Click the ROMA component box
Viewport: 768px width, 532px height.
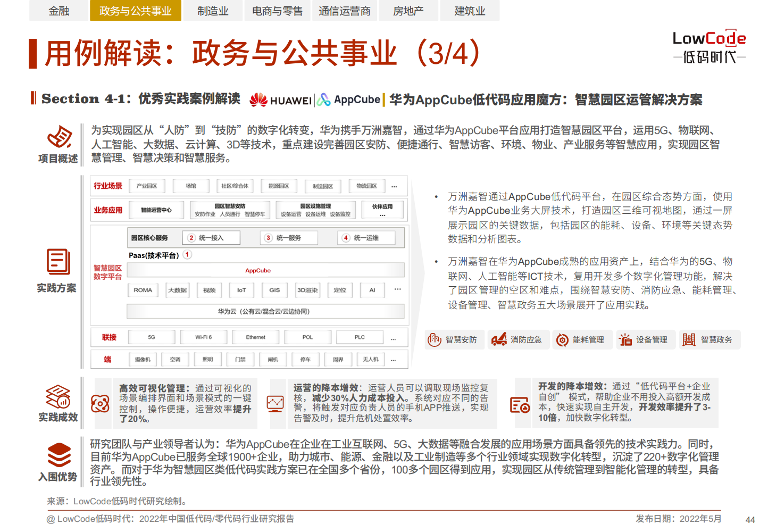pyautogui.click(x=143, y=290)
